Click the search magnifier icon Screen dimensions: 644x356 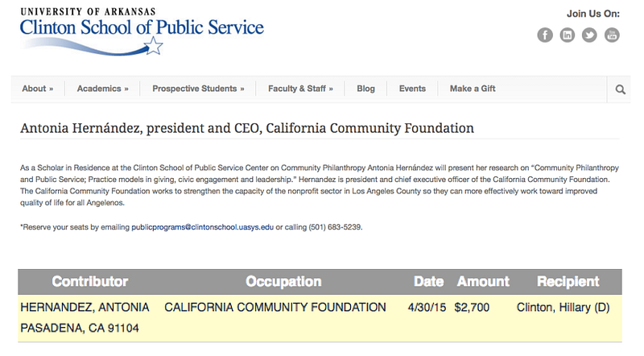[620, 89]
